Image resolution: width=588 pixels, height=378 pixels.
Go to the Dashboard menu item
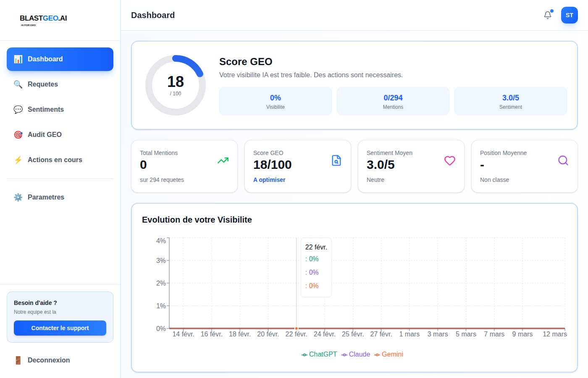[x=60, y=59]
